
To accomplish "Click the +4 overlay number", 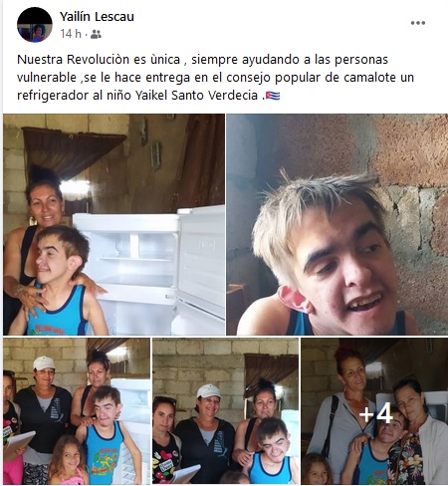I will (376, 414).
